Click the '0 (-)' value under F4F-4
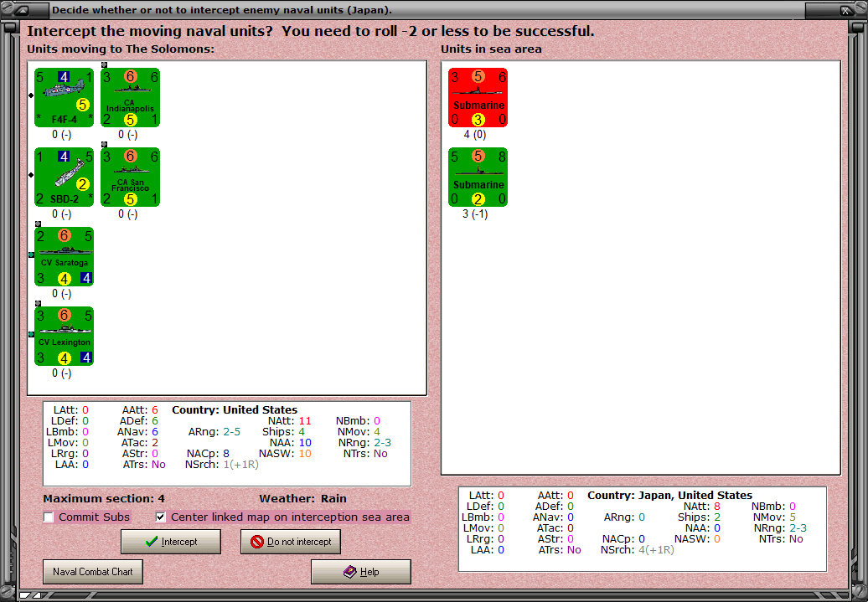868x602 pixels. [x=62, y=135]
